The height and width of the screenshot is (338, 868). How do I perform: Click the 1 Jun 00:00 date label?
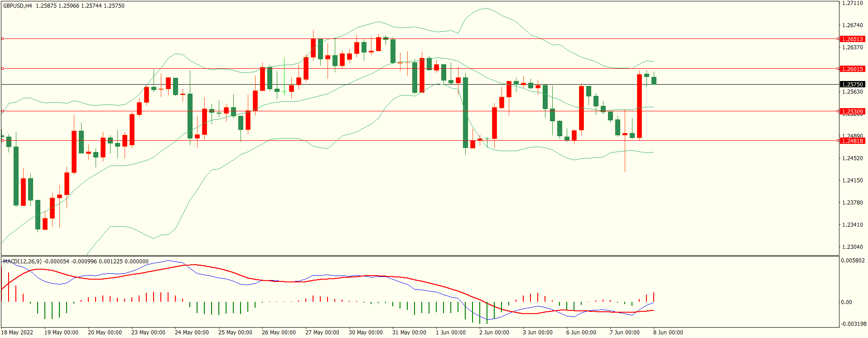[451, 333]
